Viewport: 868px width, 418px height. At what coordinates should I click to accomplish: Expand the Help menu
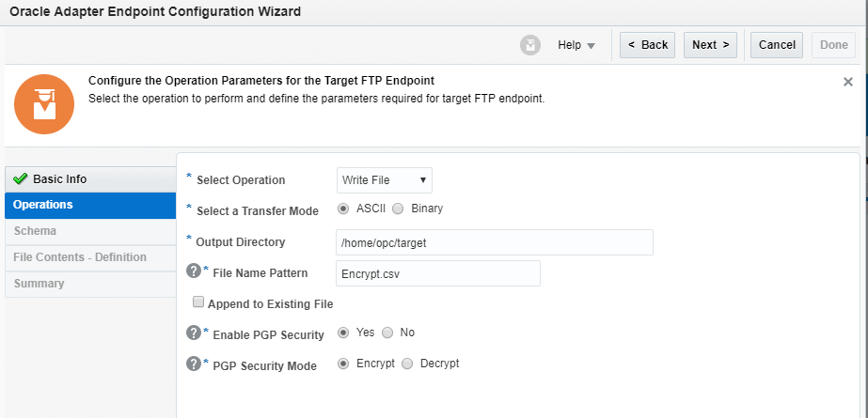tap(576, 45)
